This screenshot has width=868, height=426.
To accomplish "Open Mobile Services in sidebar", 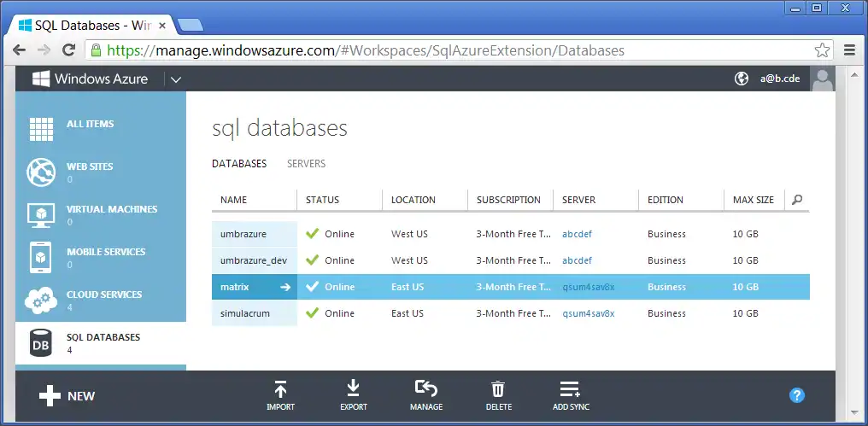I will pos(101,257).
